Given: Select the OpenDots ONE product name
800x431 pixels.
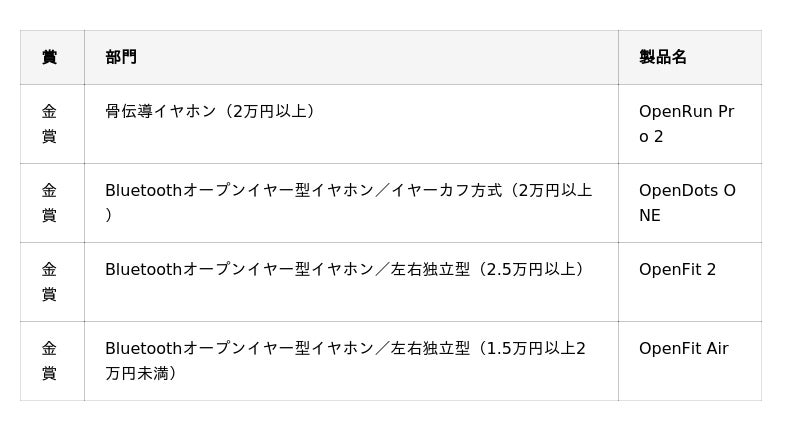Looking at the screenshot, I should coord(686,203).
